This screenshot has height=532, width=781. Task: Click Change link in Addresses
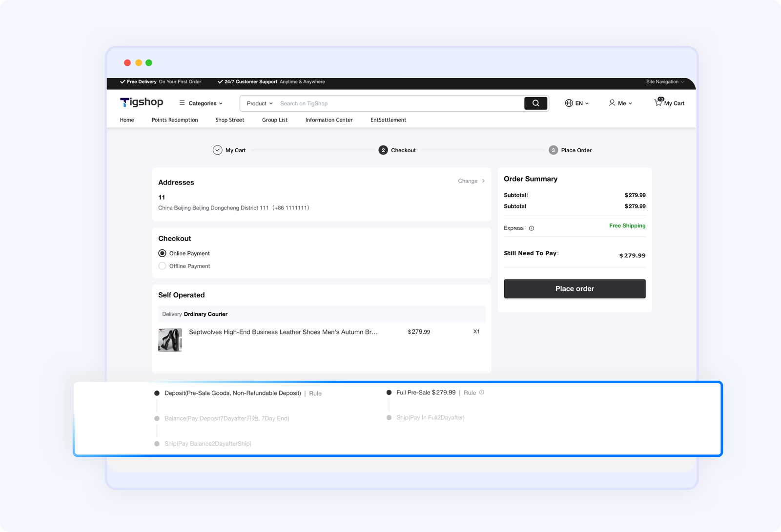click(471, 181)
